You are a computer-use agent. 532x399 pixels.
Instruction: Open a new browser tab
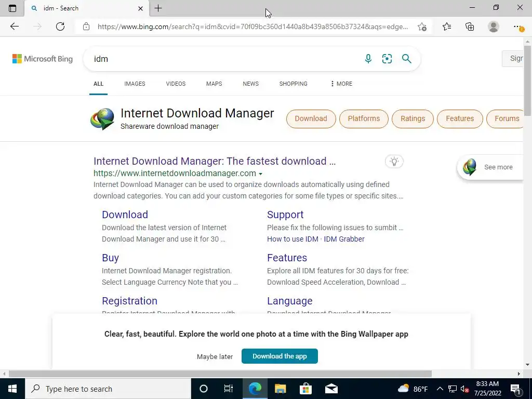158,8
